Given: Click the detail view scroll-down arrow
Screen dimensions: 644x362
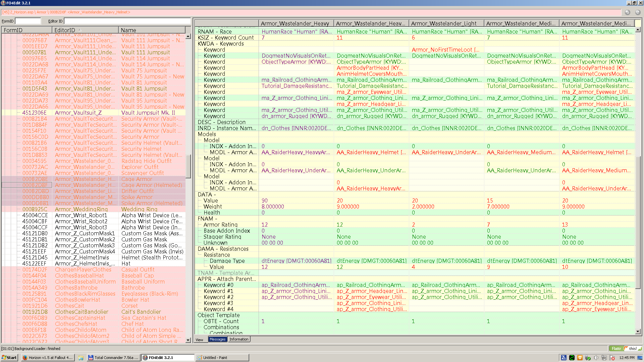Looking at the screenshot, I should click(x=638, y=331).
